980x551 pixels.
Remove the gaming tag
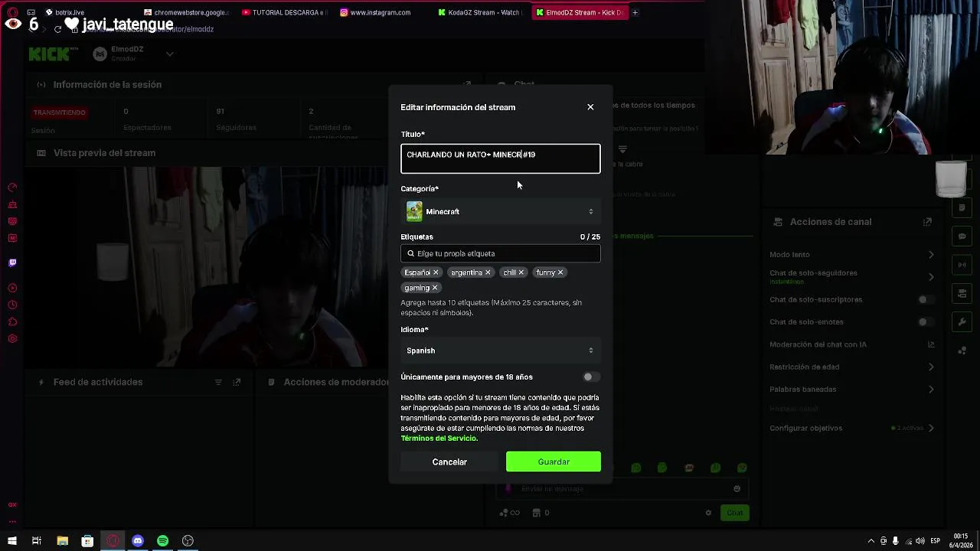tap(435, 288)
